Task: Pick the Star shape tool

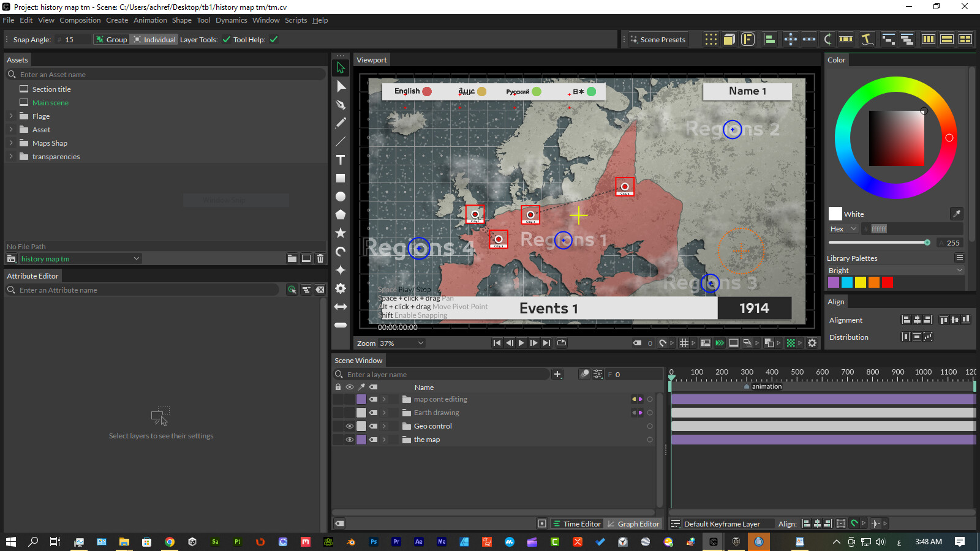Action: (341, 233)
